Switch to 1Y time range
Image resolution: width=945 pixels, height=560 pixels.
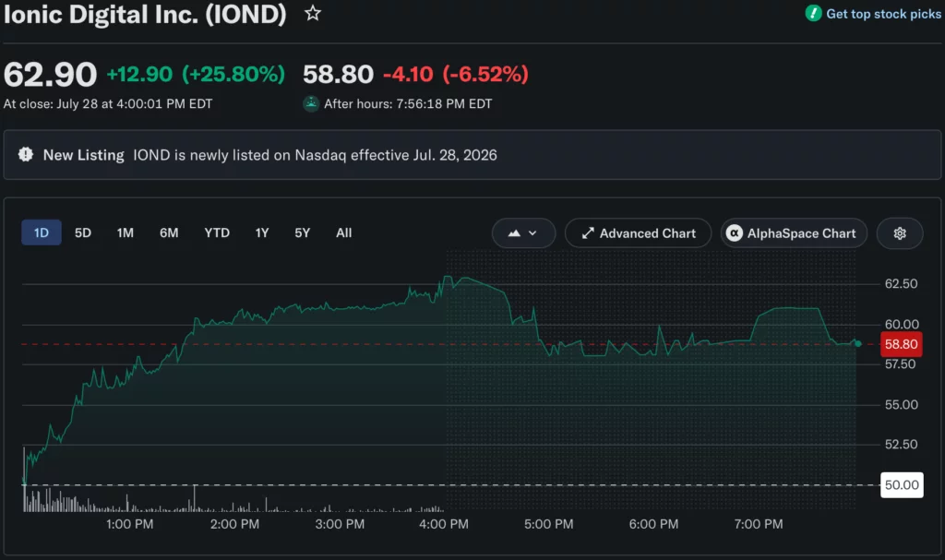click(261, 232)
